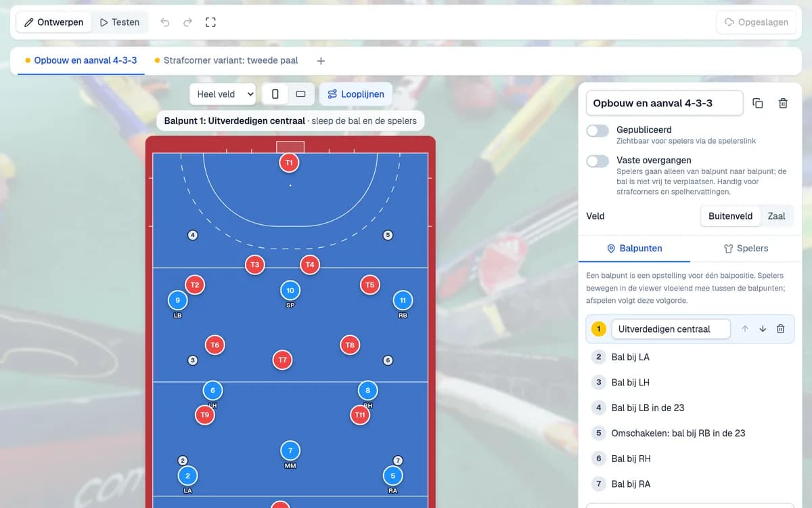Switch the Veld type to Zaal
812x508 pixels.
pos(776,216)
